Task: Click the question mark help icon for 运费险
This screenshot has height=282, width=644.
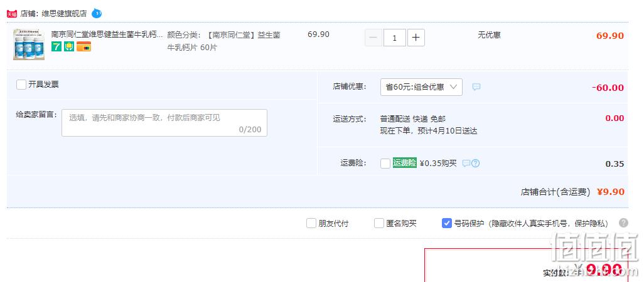Action: click(476, 164)
